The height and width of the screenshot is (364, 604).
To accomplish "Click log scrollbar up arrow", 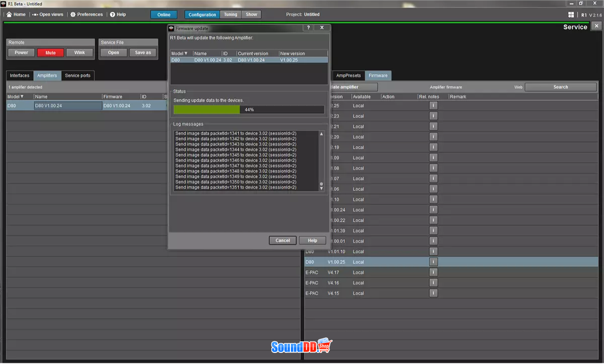I will coord(321,134).
